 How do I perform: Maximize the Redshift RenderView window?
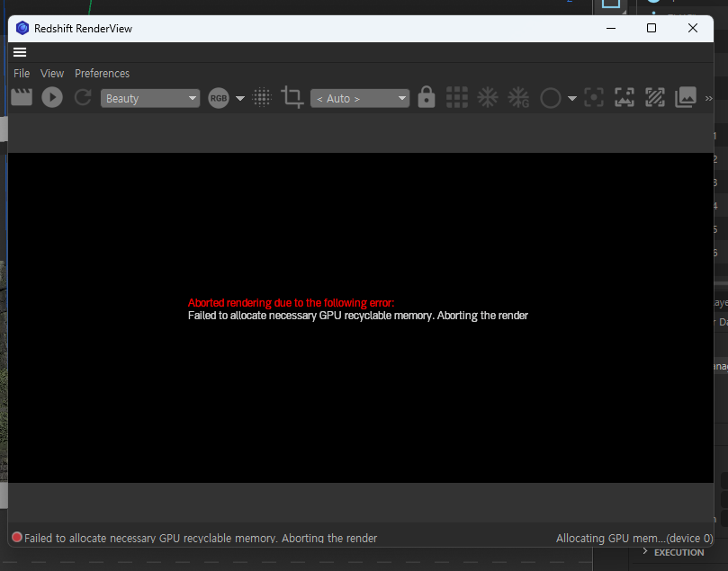click(652, 28)
